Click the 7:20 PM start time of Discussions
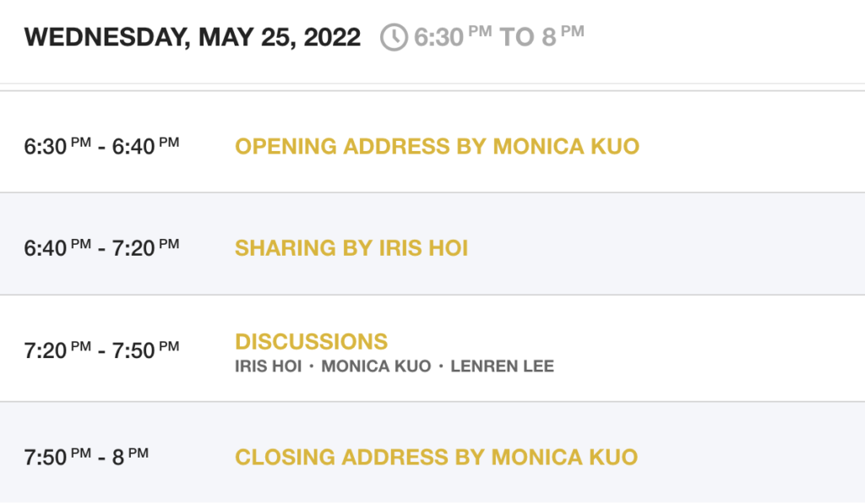Screen dimensions: 865x504 pos(57,350)
